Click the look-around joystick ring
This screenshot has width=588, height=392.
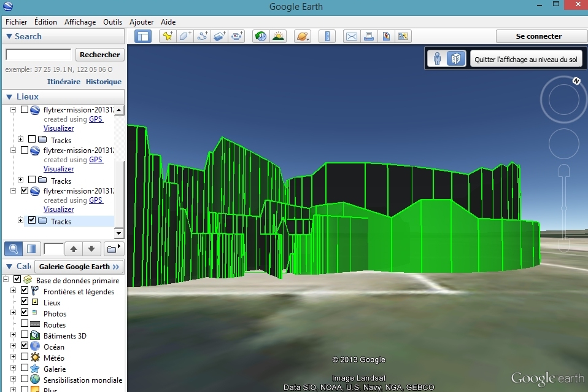point(563,100)
